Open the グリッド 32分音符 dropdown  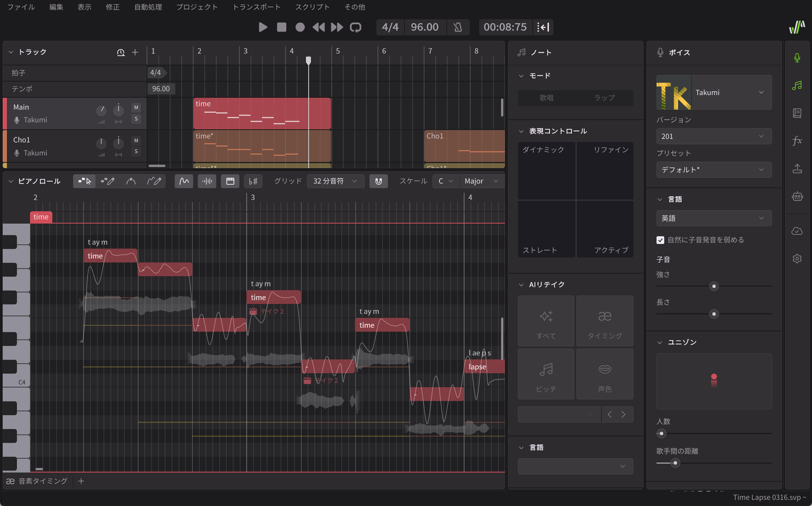pyautogui.click(x=335, y=181)
